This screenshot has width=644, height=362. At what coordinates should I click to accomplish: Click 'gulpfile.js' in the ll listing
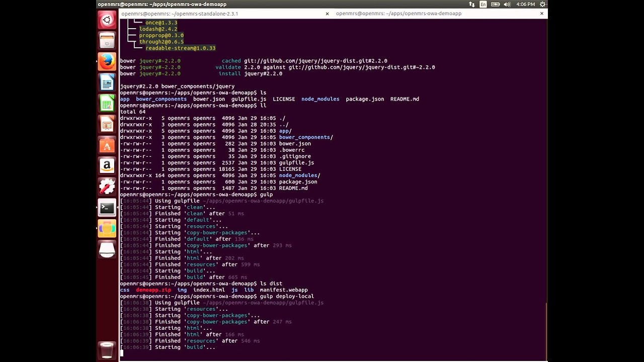click(296, 163)
